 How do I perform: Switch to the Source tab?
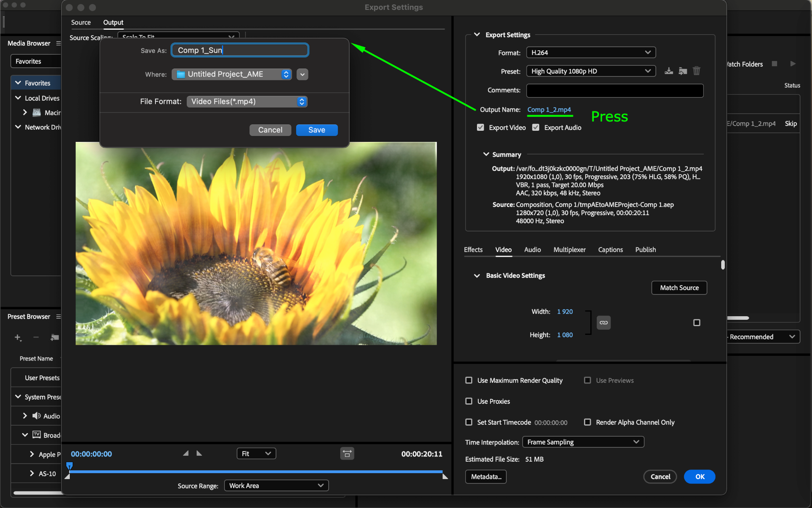[81, 23]
